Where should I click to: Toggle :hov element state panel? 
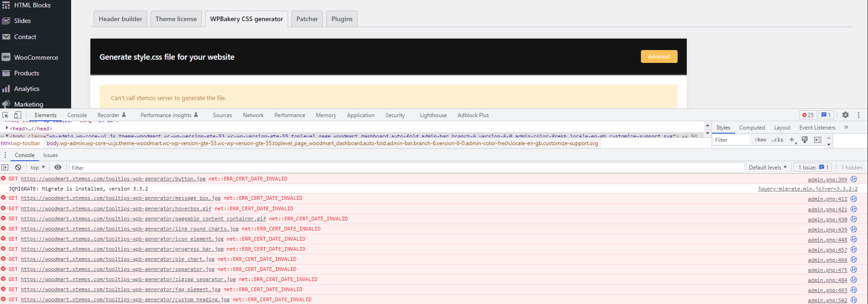[761, 140]
